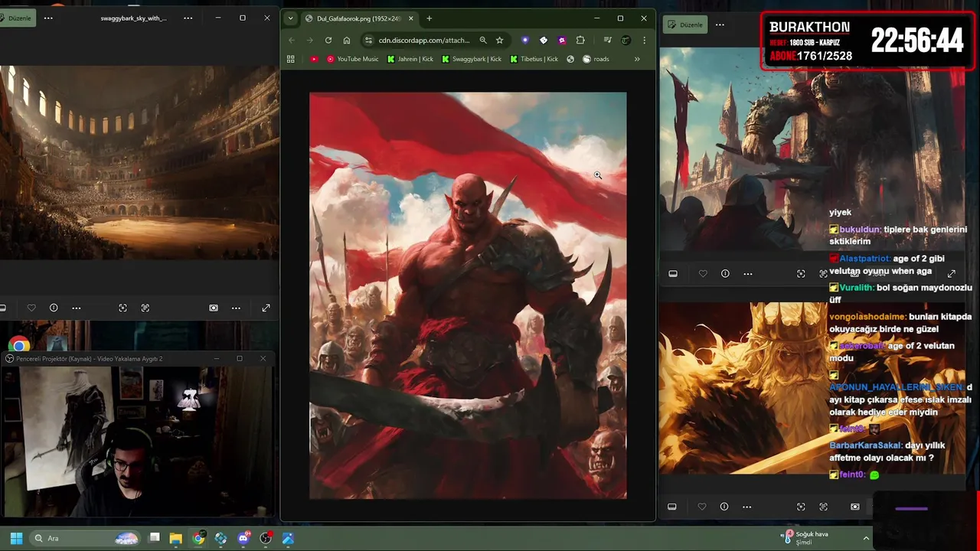Toggle filmstrip in golden king photo window
The width and height of the screenshot is (980, 551).
pyautogui.click(x=671, y=507)
